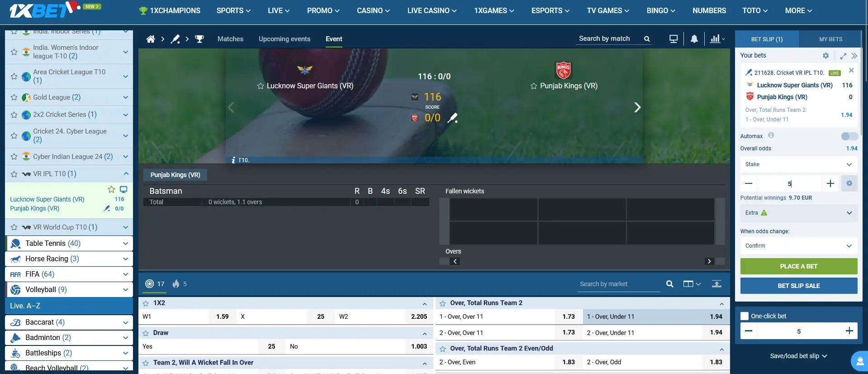Favorite Over, Total Runs Team 2 market
The image size is (868, 374).
point(443,303)
